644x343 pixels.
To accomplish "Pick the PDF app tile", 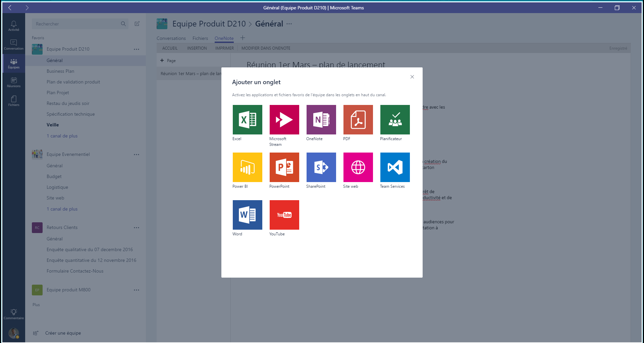I will click(x=358, y=120).
